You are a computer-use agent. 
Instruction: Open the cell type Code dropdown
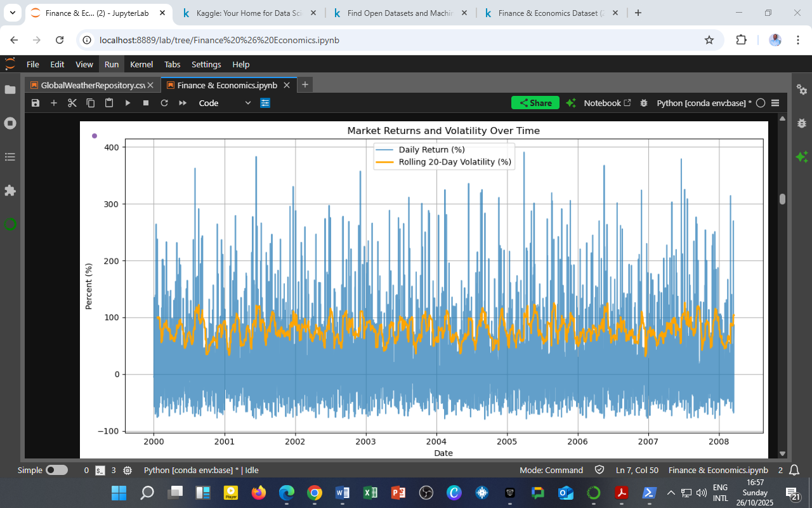point(225,103)
